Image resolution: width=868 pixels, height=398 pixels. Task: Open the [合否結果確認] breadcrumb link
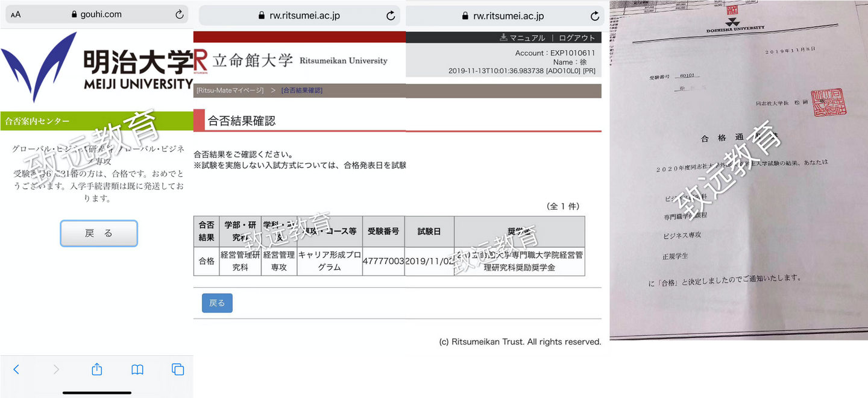point(301,90)
